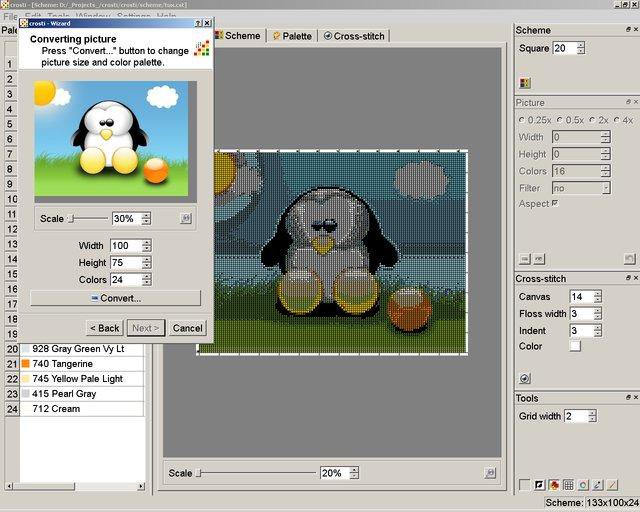Select the '712 Cream' palette row
640x512 pixels.
pyautogui.click(x=82, y=409)
